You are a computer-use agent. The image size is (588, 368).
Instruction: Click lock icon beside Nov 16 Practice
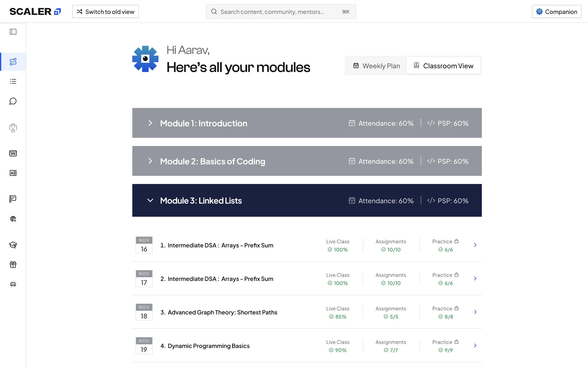click(456, 241)
